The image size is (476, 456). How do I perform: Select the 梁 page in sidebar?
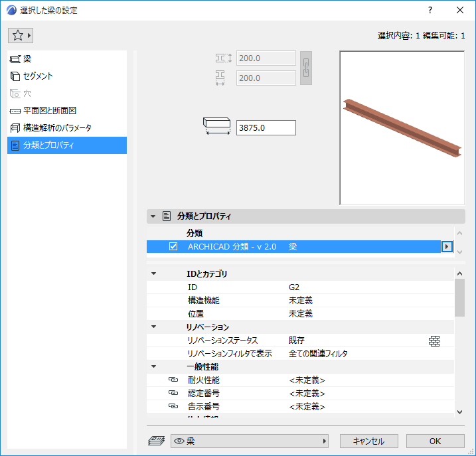click(67, 59)
